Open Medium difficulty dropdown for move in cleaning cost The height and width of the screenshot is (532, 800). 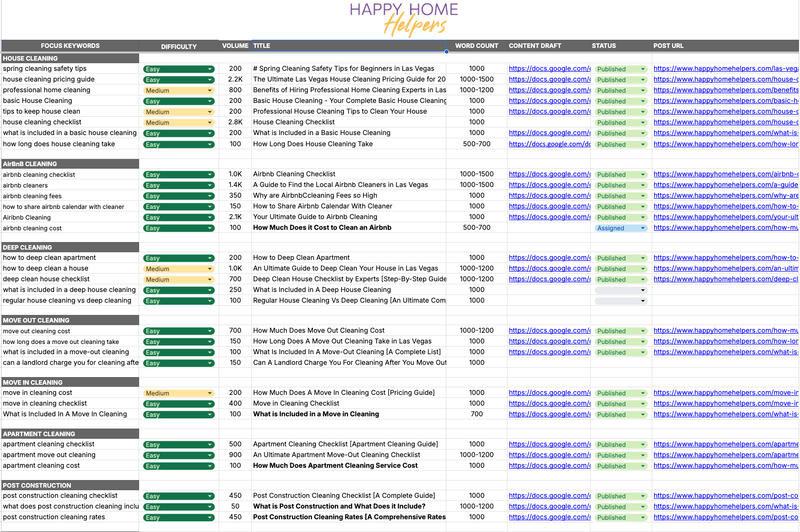[209, 393]
